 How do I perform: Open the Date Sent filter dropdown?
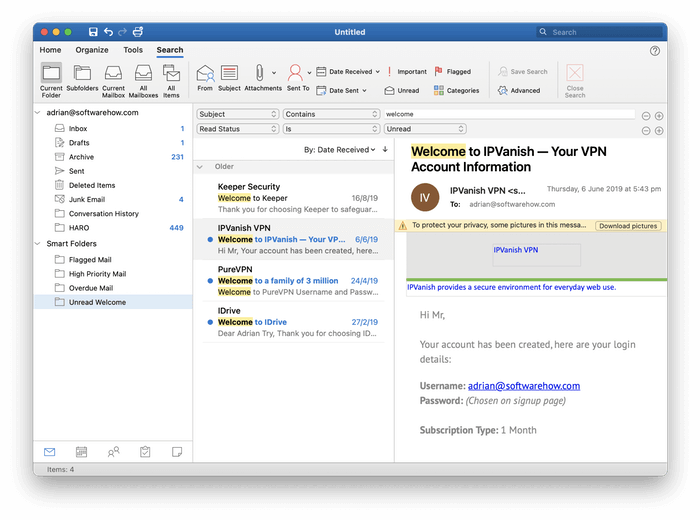coord(342,90)
